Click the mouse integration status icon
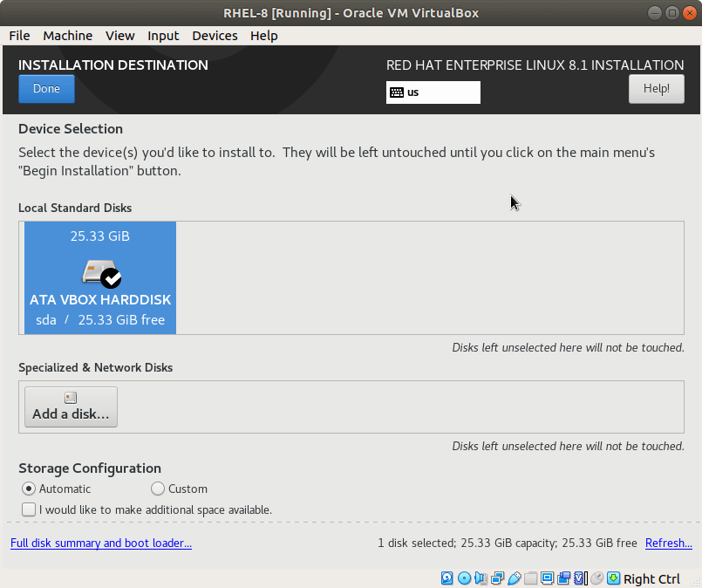This screenshot has width=702, height=588. click(x=596, y=578)
